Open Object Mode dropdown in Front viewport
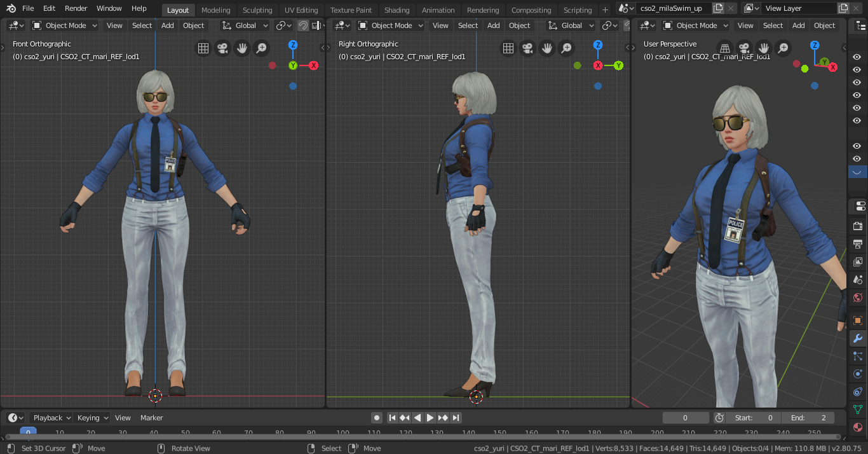Image resolution: width=868 pixels, height=454 pixels. pos(65,25)
